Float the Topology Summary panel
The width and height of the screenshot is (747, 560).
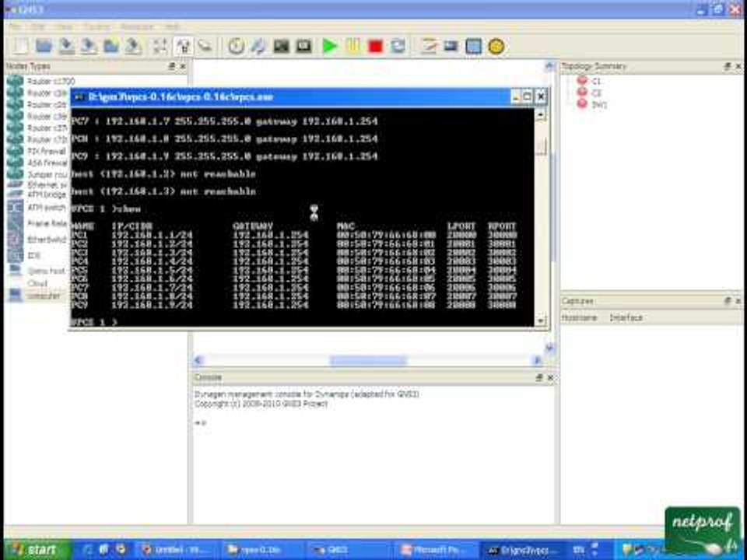tap(728, 66)
